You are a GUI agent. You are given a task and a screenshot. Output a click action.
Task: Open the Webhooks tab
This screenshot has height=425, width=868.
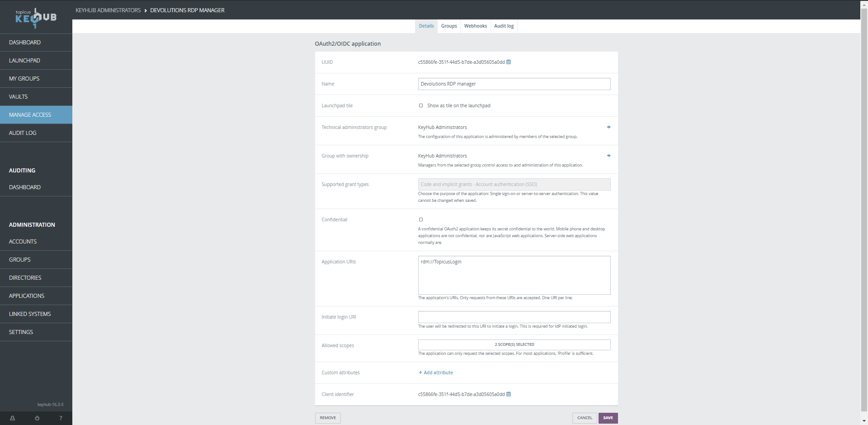[x=476, y=26]
